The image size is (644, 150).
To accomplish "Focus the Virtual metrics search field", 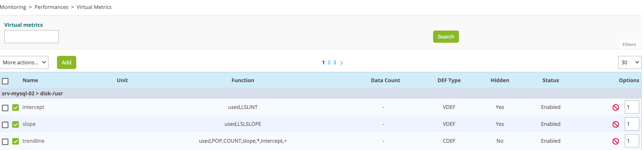I will coord(32,37).
